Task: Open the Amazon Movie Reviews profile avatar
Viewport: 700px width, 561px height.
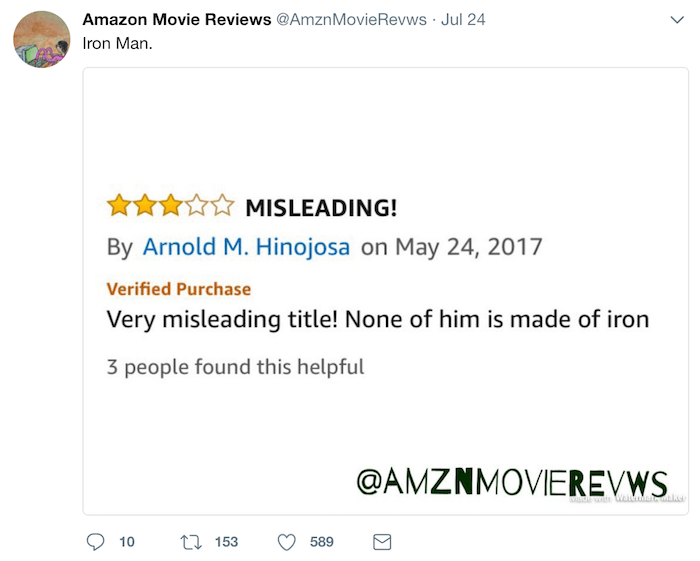Action: pos(42,39)
